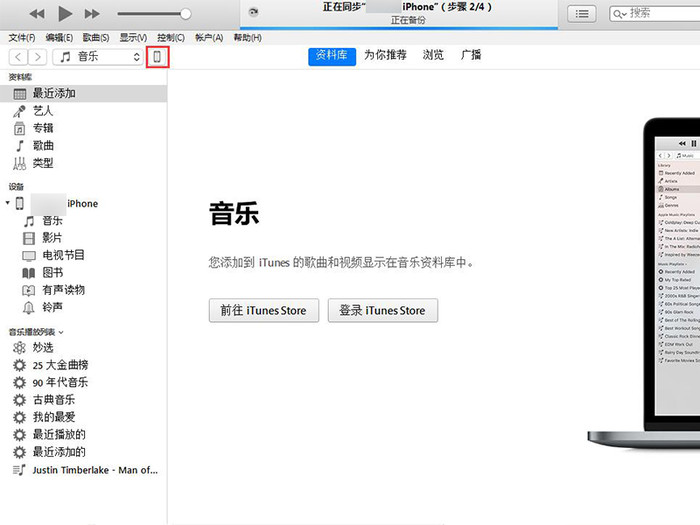Open the 我的最爱 smart playlist

point(83,417)
